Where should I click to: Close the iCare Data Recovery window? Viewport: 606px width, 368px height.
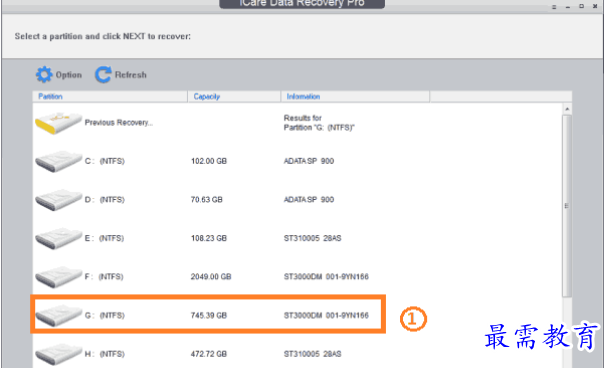coord(595,7)
